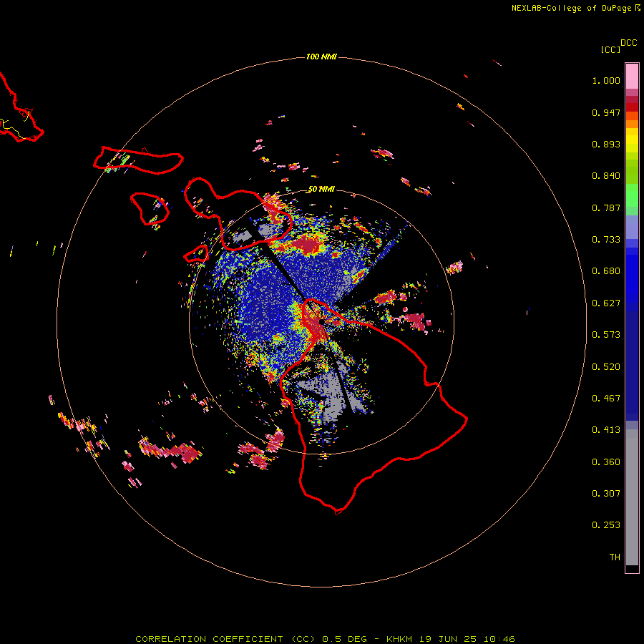Click the 0.787 scale label
Image resolution: width=644 pixels, height=644 pixels.
click(606, 208)
